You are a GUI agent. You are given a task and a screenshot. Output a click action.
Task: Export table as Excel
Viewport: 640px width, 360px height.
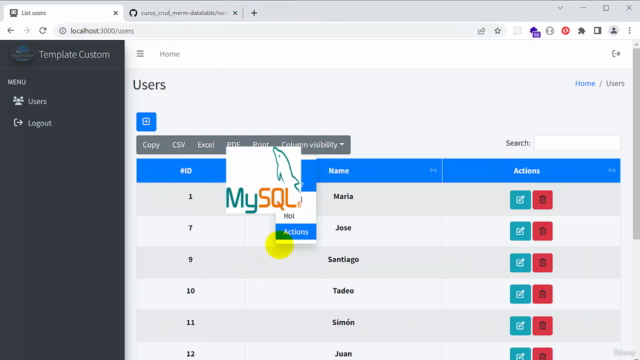click(x=206, y=145)
